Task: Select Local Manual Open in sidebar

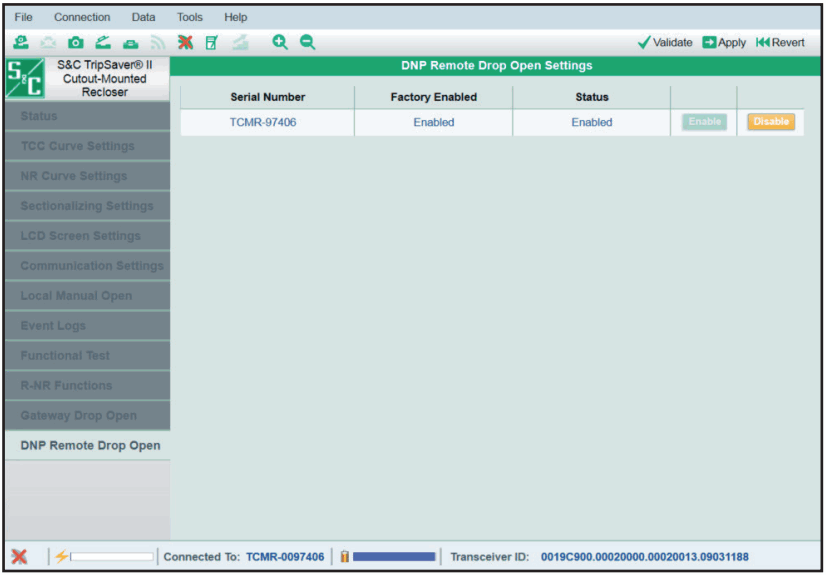Action: pos(87,296)
